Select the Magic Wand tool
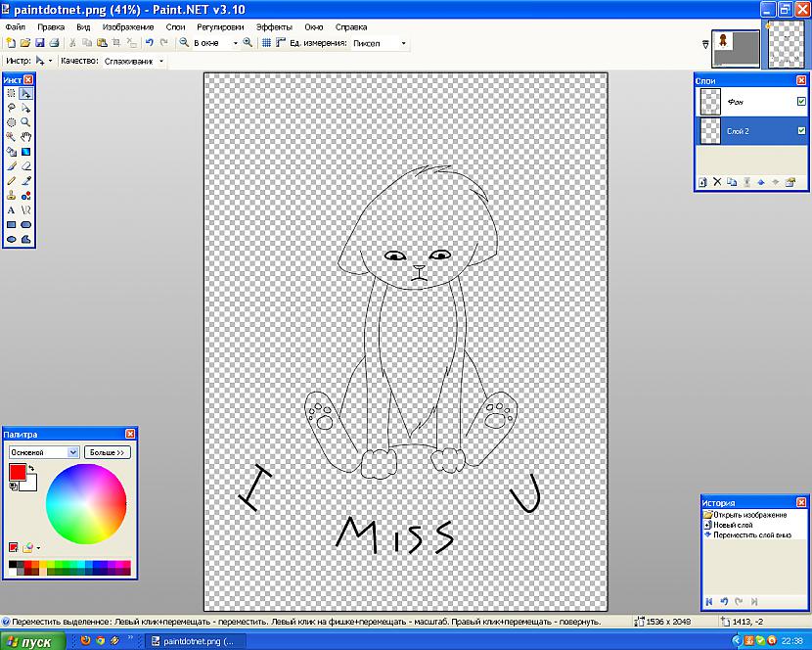Image resolution: width=812 pixels, height=650 pixels. 11,137
